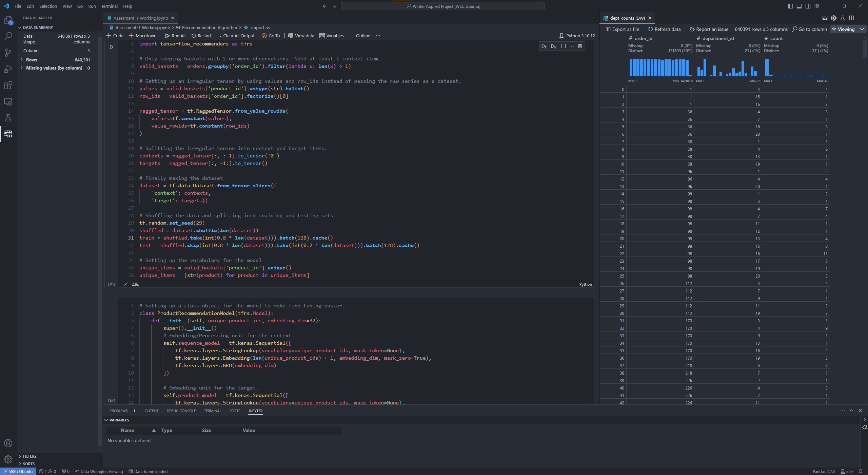Maximize the bottom panel size
Screen dimensions: 868x475
[x=851, y=411]
